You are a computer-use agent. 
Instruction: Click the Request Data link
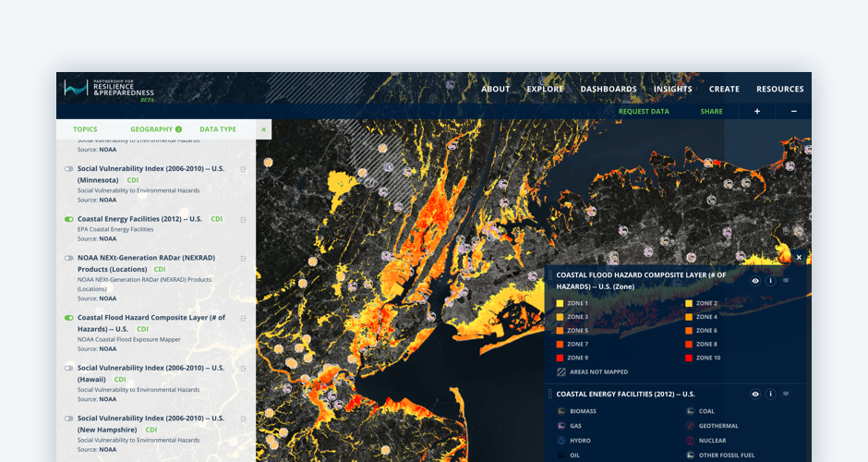point(644,112)
